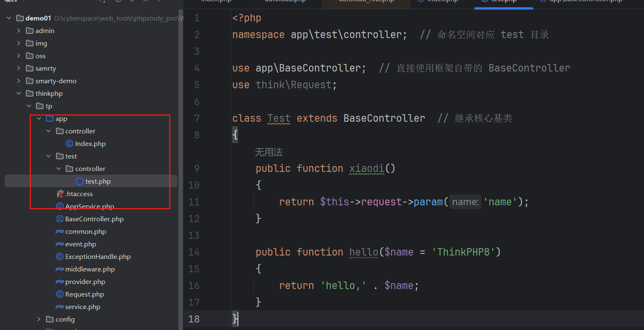
Task: Click the demo01 project folder icon
Action: (x=20, y=18)
